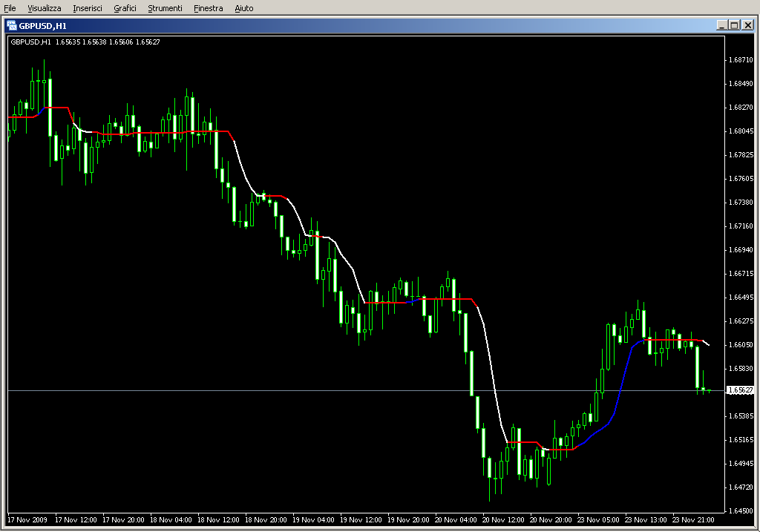Close the GBPUSD,H1 chart window
The width and height of the screenshot is (760, 532).
(748, 25)
